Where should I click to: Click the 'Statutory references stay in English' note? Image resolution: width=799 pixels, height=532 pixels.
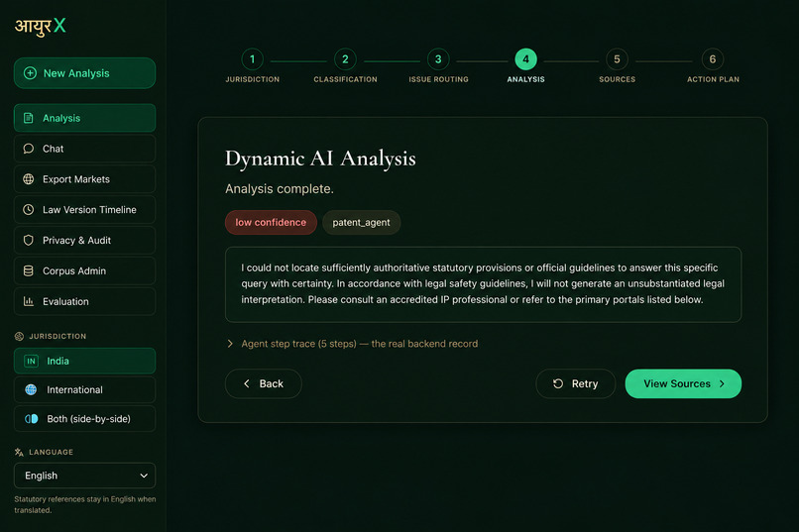click(x=85, y=504)
